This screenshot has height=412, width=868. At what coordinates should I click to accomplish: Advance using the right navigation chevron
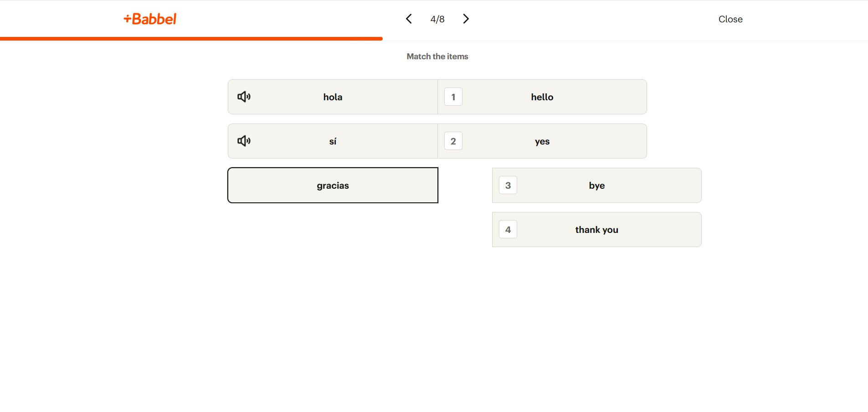point(466,19)
